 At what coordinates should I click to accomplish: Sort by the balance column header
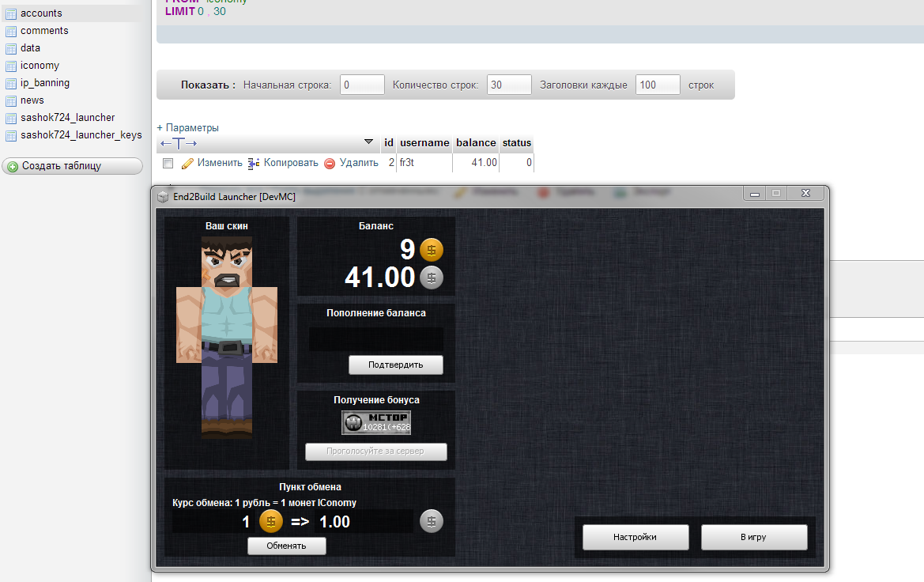[476, 142]
